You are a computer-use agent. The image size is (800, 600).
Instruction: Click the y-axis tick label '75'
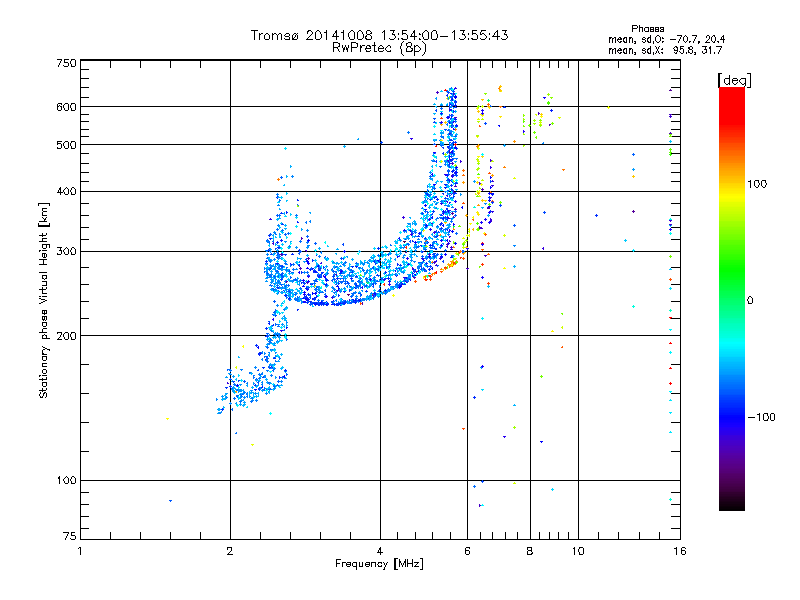pyautogui.click(x=70, y=536)
